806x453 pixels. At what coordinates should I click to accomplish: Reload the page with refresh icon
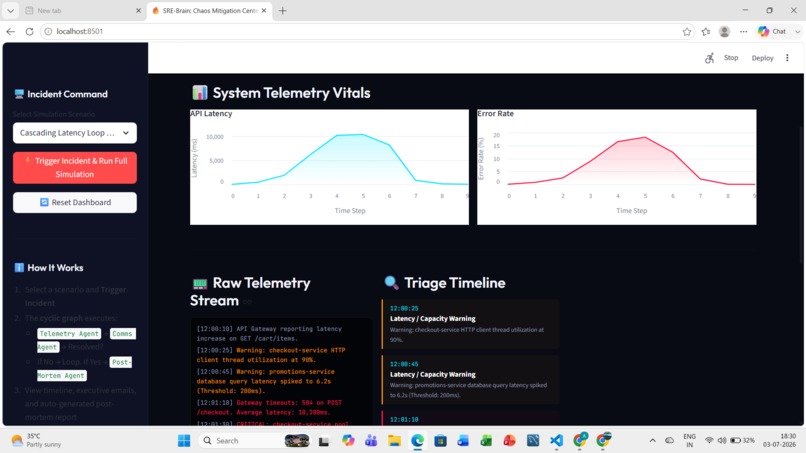pyautogui.click(x=29, y=31)
